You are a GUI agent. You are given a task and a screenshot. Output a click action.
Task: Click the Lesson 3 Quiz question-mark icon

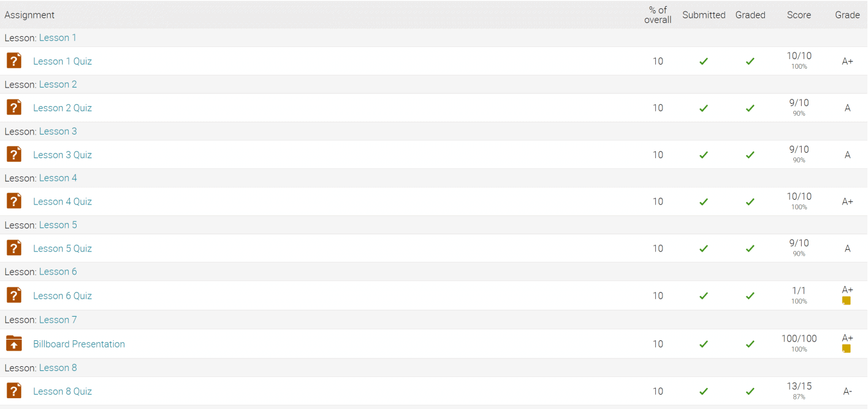point(14,154)
